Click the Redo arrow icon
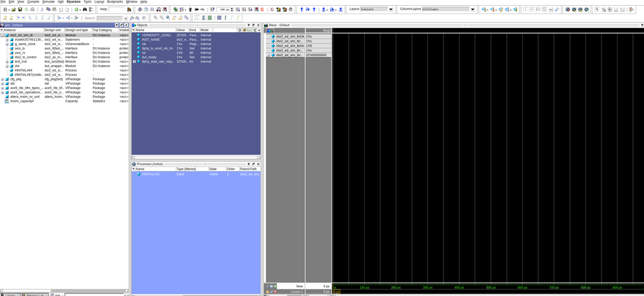644x296 pixels. [67, 9]
